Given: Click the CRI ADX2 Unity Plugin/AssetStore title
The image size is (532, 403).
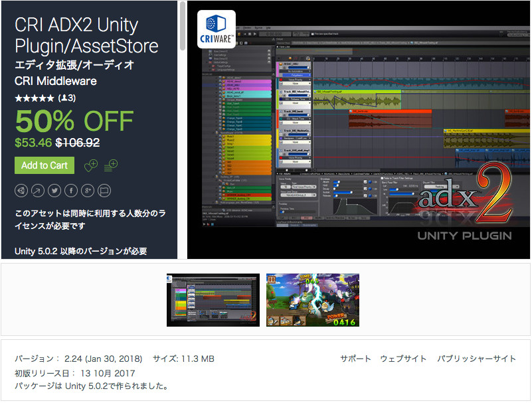Looking at the screenshot, I should [86, 35].
